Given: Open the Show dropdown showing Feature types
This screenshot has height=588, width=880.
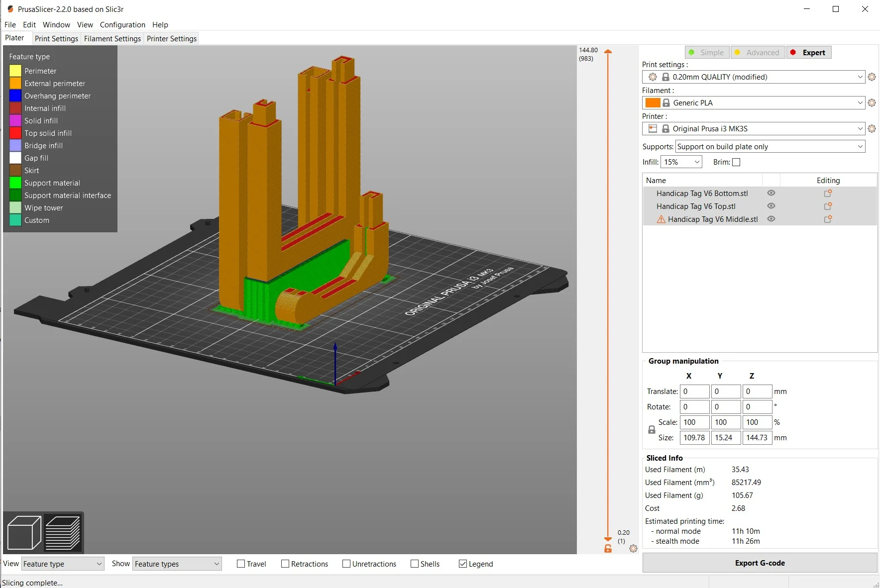Looking at the screenshot, I should point(177,564).
